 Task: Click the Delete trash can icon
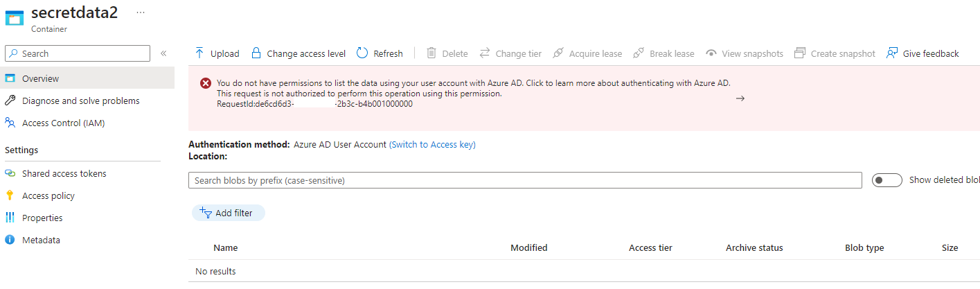(x=431, y=53)
